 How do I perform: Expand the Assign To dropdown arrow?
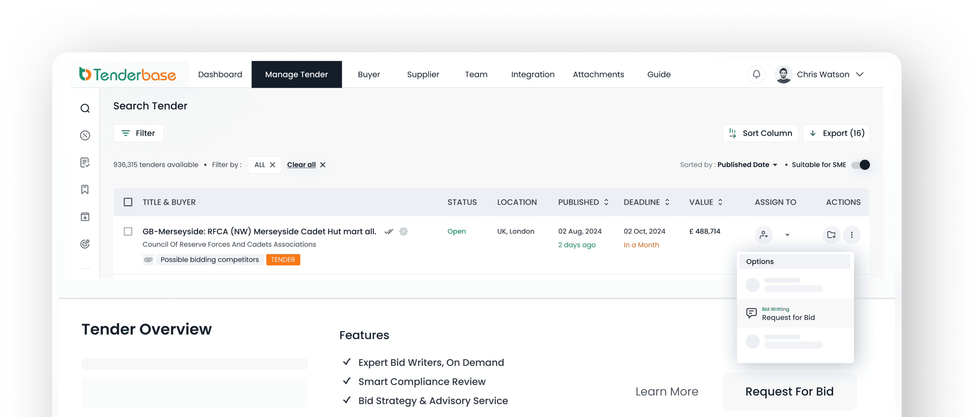788,235
